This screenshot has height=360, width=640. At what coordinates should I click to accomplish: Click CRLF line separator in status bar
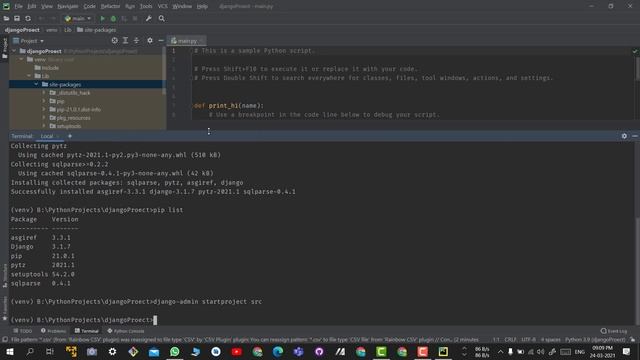click(510, 340)
